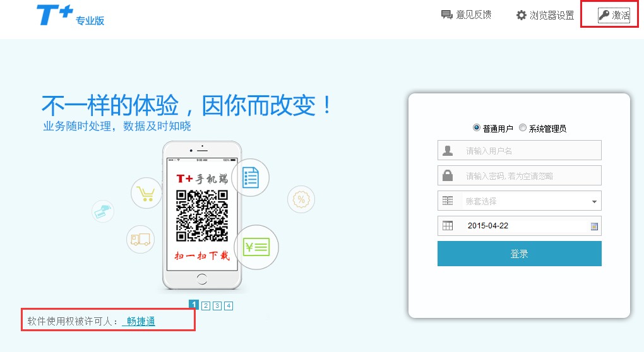Select the 普通用户 radio button
This screenshot has height=352, width=644.
(x=477, y=127)
